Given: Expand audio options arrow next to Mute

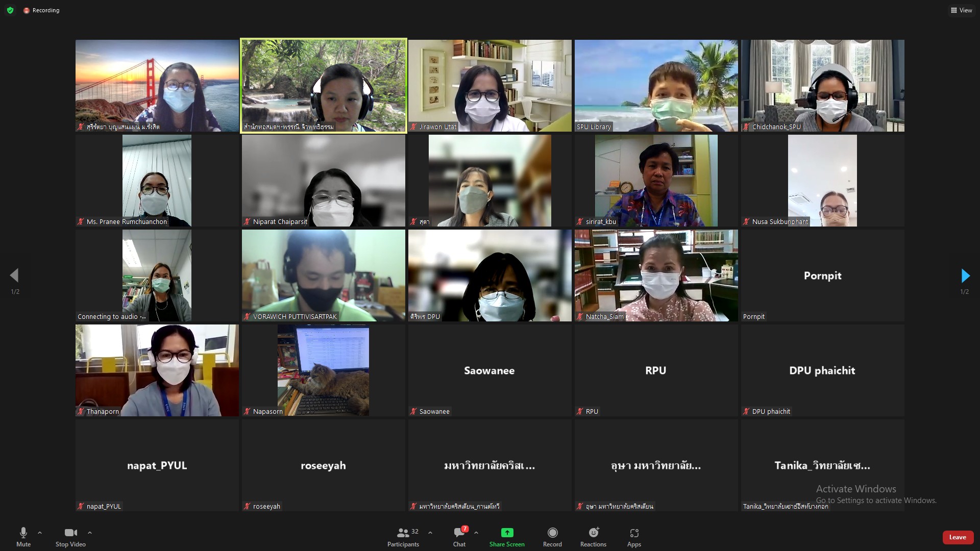Looking at the screenshot, I should coord(40,533).
